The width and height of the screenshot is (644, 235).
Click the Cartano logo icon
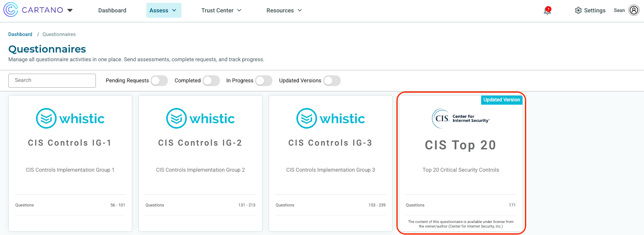coord(10,10)
